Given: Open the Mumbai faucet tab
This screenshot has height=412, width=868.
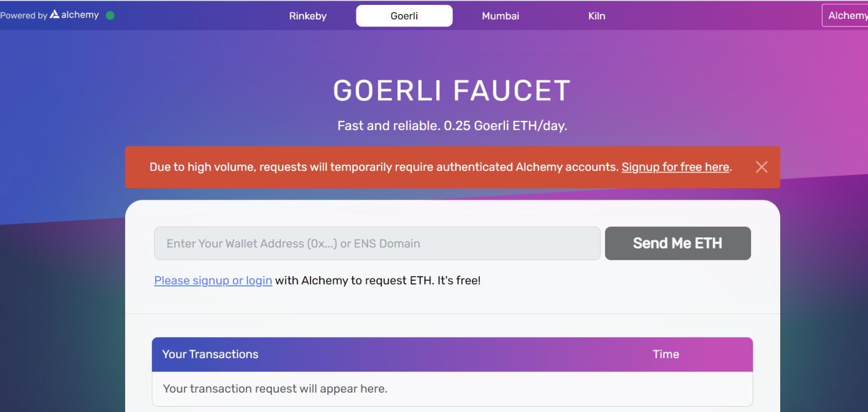Looking at the screenshot, I should coord(500,16).
